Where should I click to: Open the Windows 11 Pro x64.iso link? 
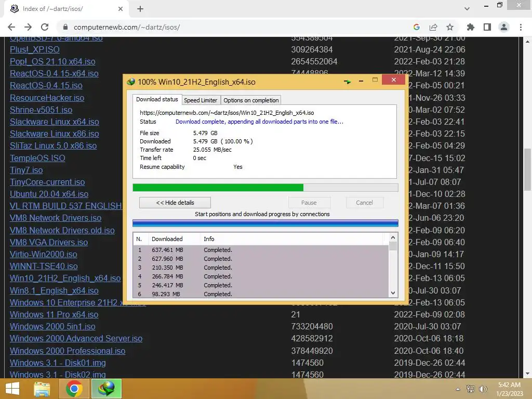point(54,314)
